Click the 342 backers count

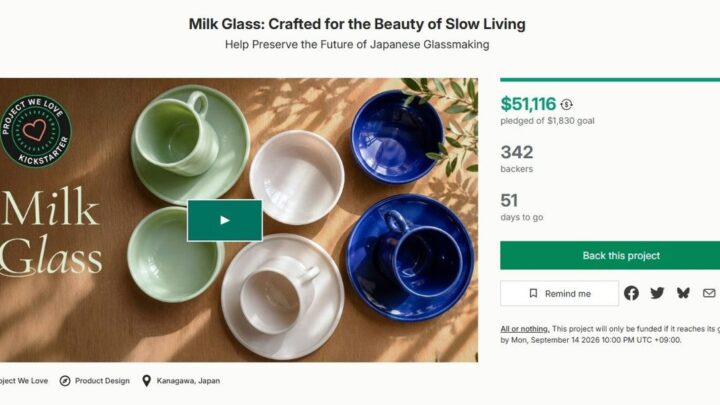(517, 152)
